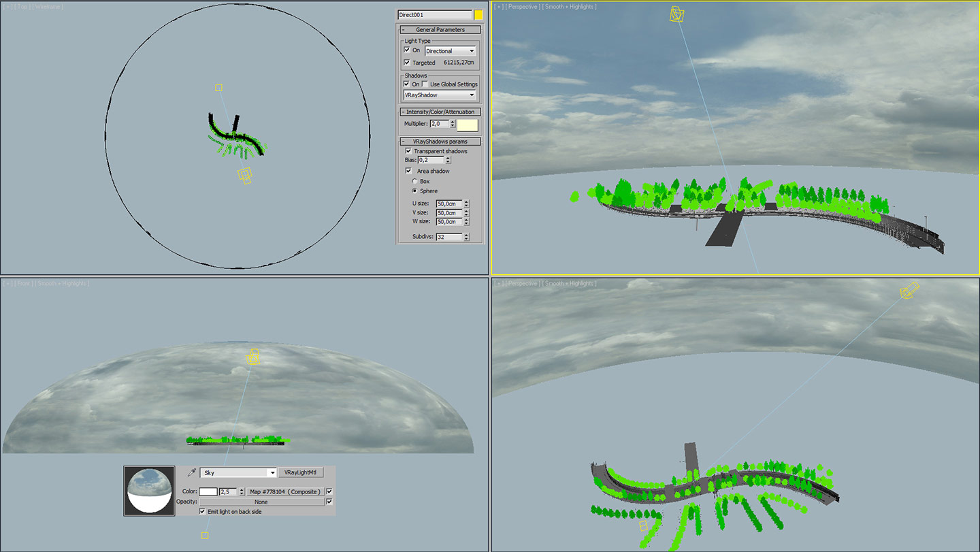The width and height of the screenshot is (980, 552).
Task: Toggle the Light Type On checkbox
Action: [407, 50]
